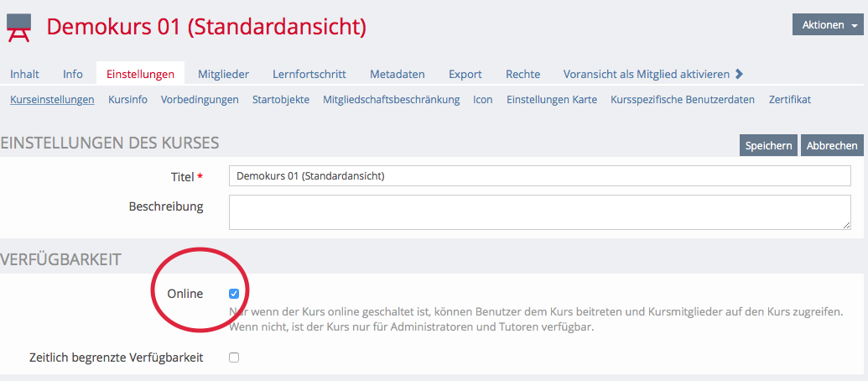Focus the Beschreibung text area
This screenshot has height=381, width=868.
[x=539, y=211]
